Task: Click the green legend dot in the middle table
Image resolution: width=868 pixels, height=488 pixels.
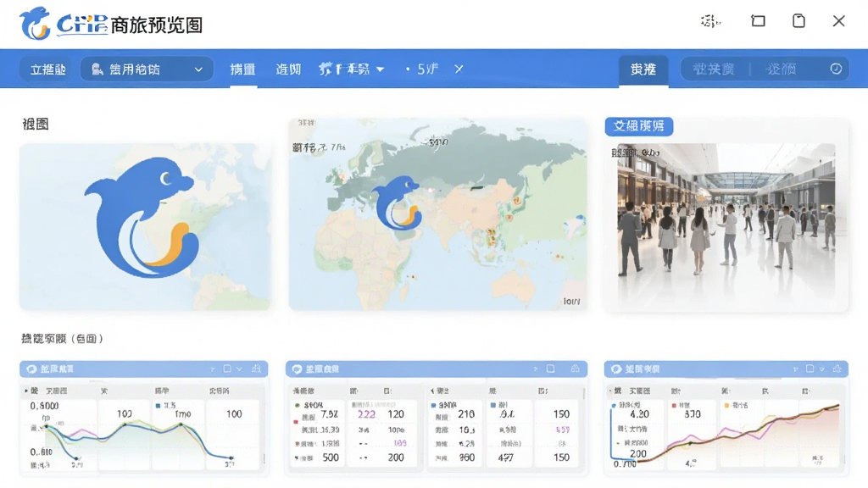Action: tap(297, 406)
